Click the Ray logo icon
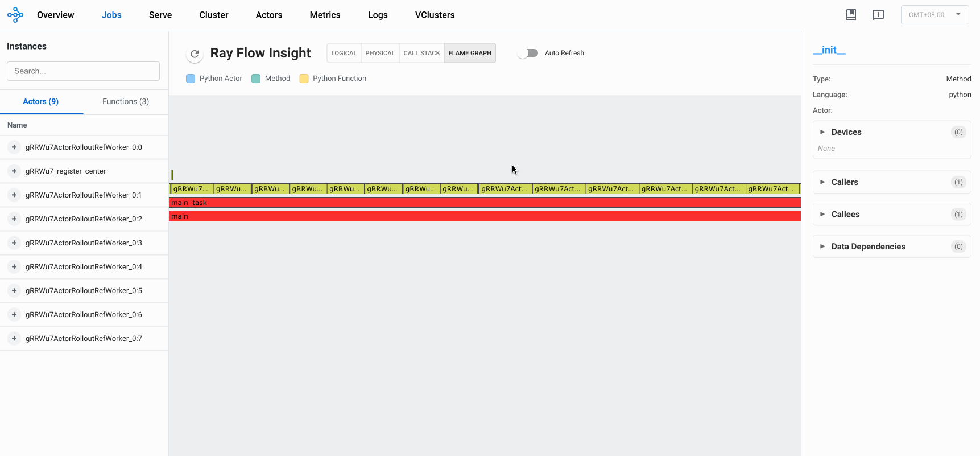The image size is (980, 456). pos(15,15)
